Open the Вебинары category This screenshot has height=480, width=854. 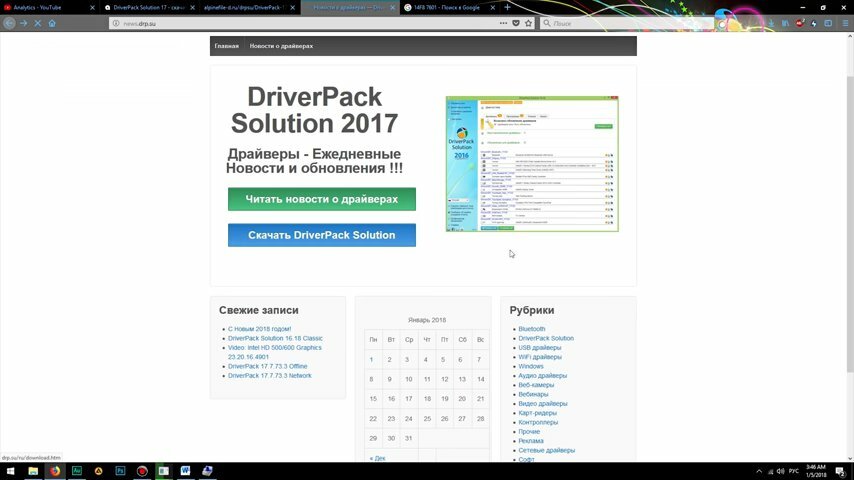coord(533,394)
